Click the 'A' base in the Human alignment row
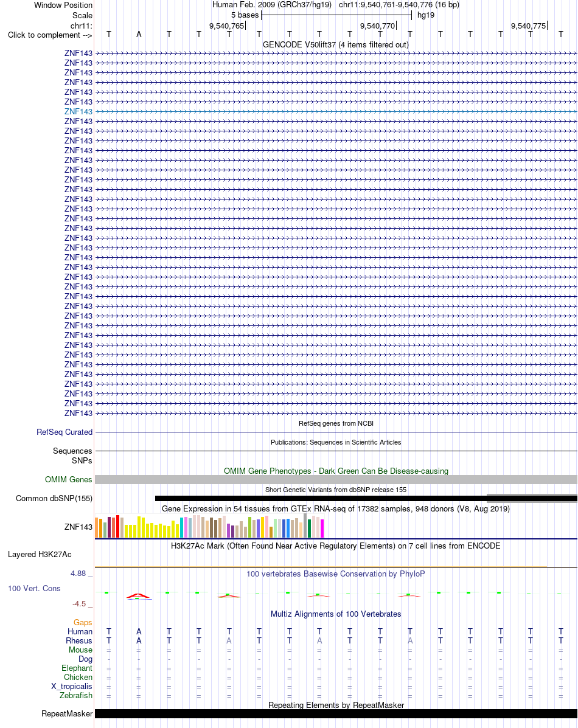This screenshot has width=578, height=728. 139,632
